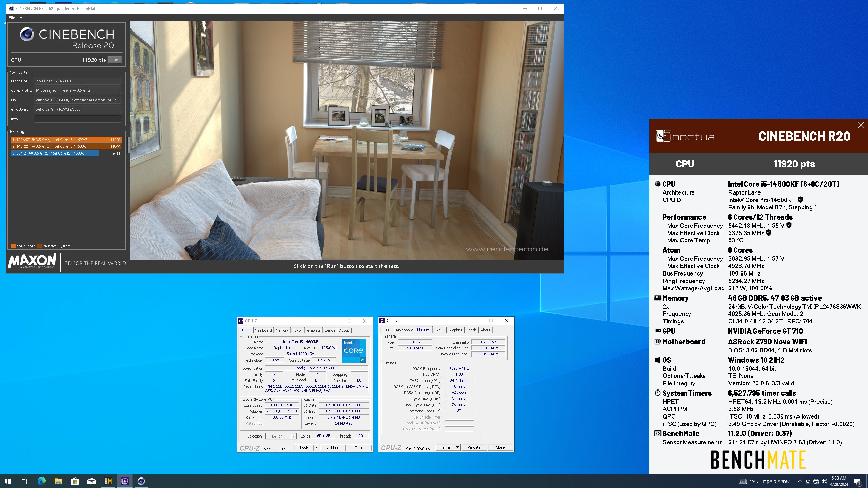Click the shield beside Max Effective Clock 6375.35 MHz
Screen dimensions: 868x488
(x=769, y=233)
